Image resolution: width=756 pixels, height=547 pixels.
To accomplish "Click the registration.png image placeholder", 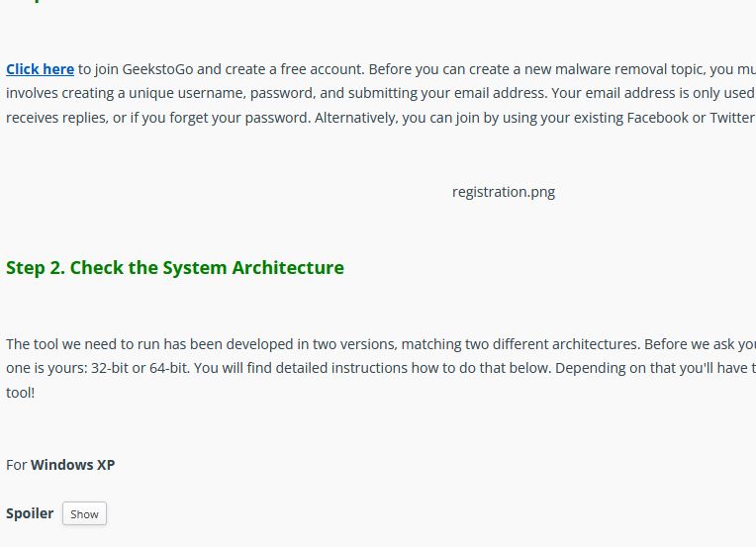I will point(504,192).
